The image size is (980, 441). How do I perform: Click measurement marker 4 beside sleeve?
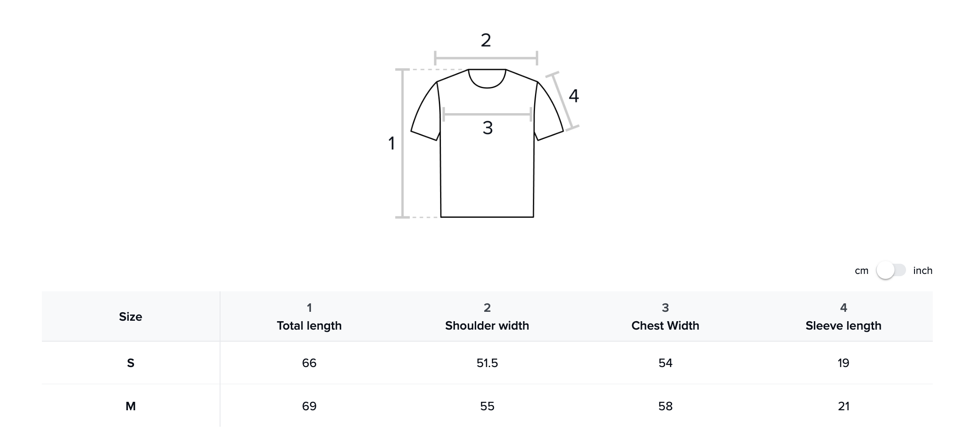(574, 96)
